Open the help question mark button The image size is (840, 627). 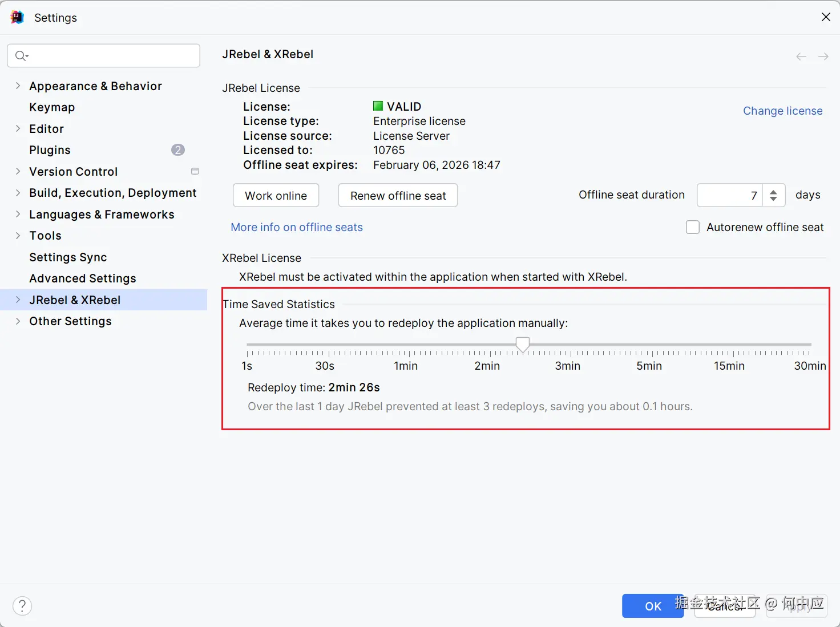pyautogui.click(x=22, y=606)
